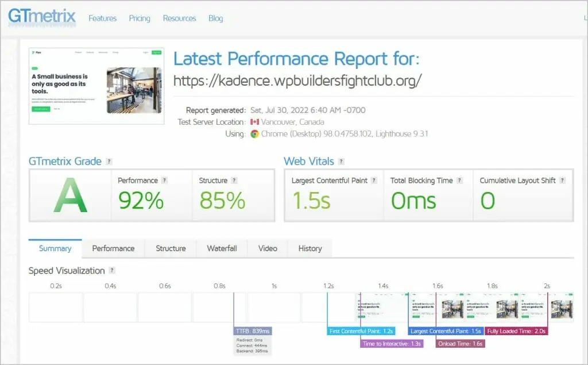
Task: Click the 0ms blocking time value
Action: click(413, 201)
